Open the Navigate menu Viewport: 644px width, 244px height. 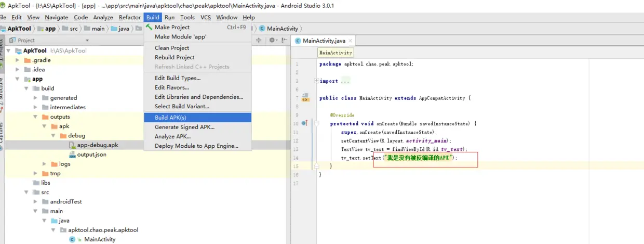pos(56,17)
